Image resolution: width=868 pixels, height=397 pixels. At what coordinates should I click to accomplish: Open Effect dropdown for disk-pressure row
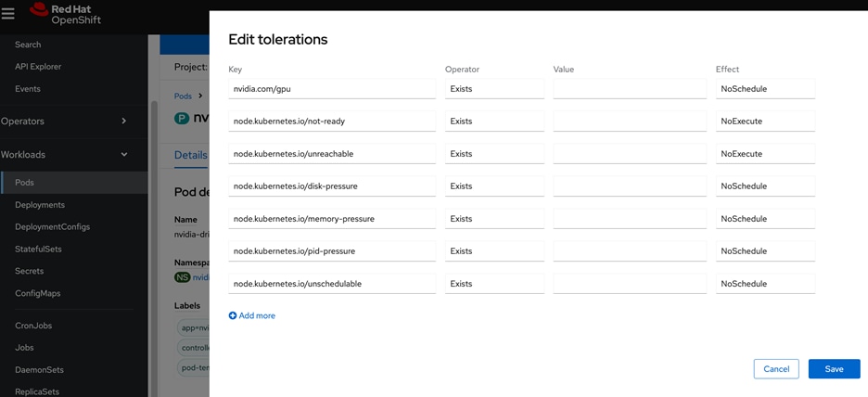click(765, 186)
